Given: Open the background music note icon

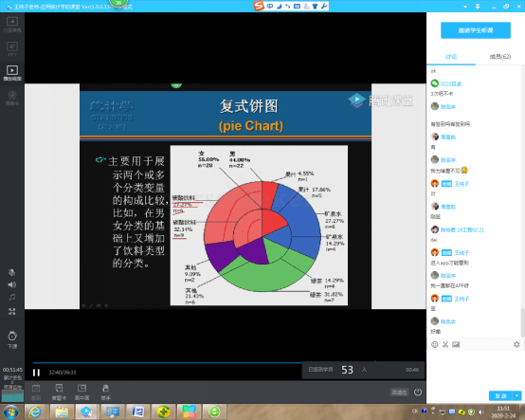Looking at the screenshot, I should click(12, 297).
